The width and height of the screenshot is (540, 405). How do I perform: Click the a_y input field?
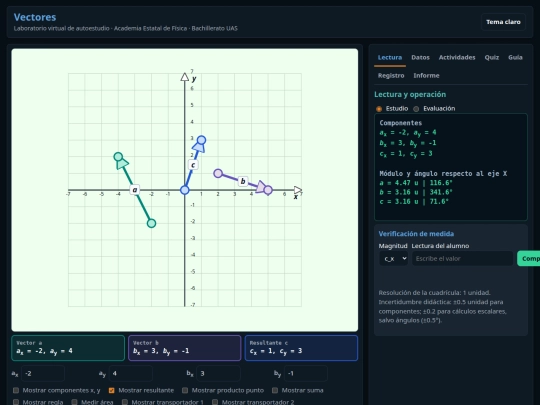click(x=131, y=374)
